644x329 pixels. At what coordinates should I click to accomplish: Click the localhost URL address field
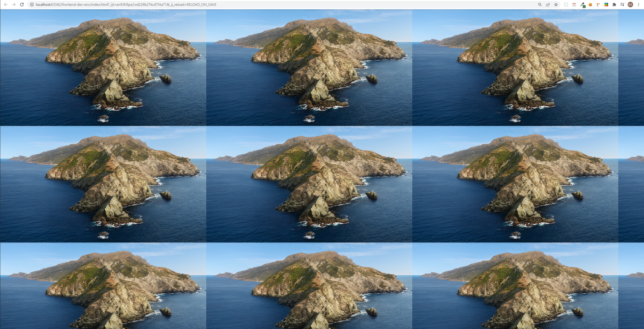(126, 5)
